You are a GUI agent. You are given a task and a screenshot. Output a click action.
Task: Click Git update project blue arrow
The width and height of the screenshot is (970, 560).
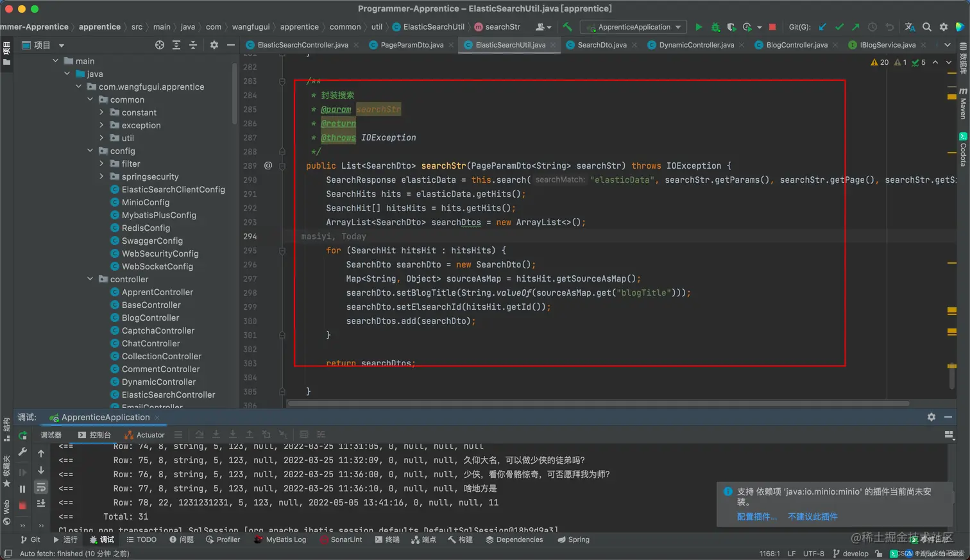[x=822, y=27]
